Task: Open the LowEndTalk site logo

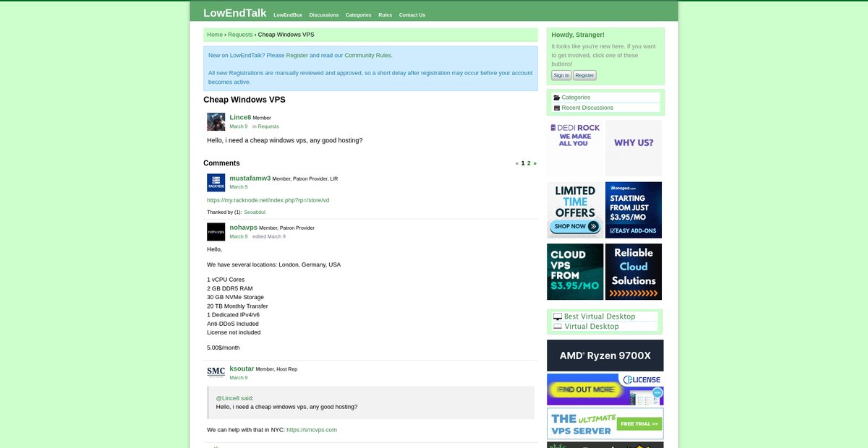Action: [234, 13]
